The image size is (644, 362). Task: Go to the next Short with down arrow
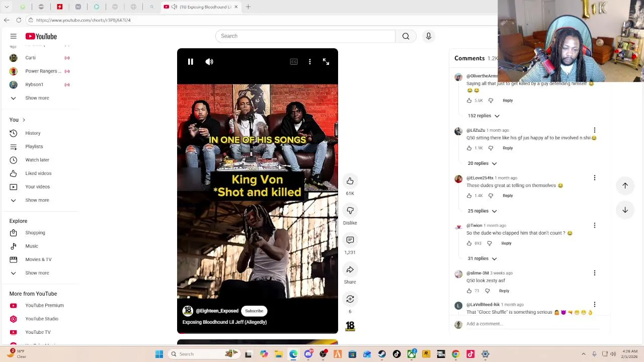(x=625, y=210)
